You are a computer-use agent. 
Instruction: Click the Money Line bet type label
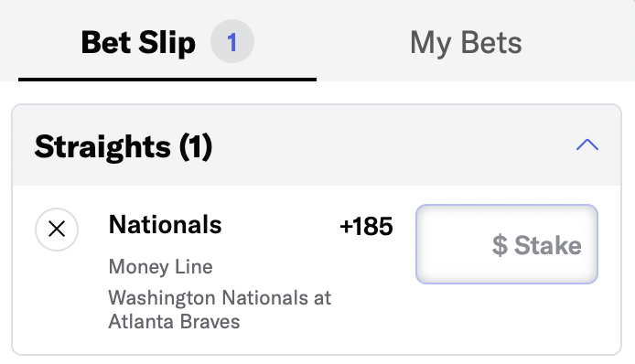160,266
